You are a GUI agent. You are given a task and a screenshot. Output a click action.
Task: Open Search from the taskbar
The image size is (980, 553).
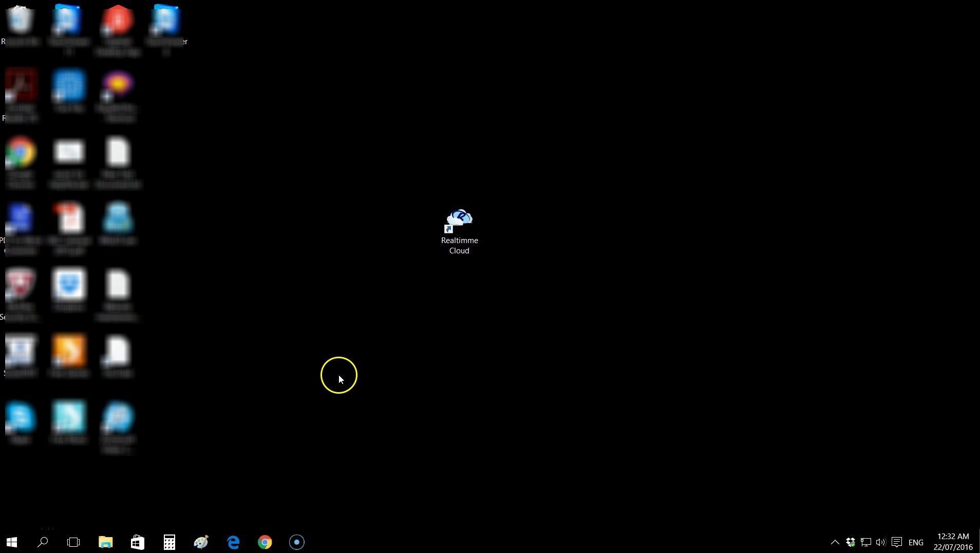pos(44,542)
